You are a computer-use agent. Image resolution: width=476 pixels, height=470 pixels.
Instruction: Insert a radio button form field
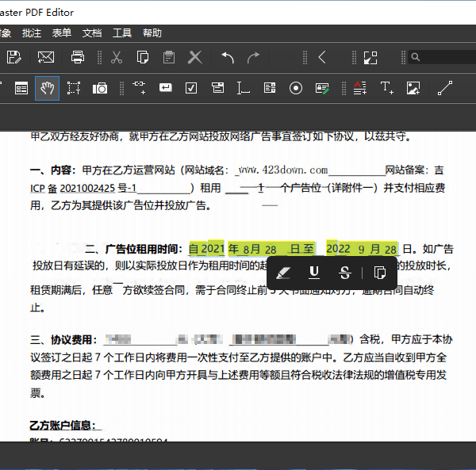(296, 88)
